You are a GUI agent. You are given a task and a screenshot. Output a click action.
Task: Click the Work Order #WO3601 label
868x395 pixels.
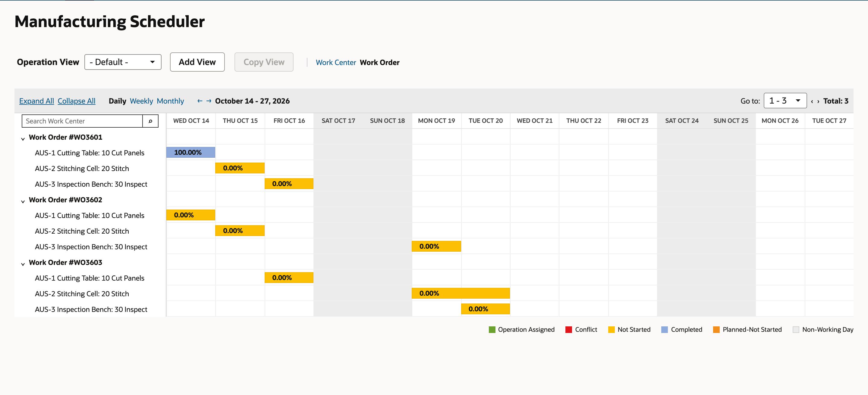(65, 137)
